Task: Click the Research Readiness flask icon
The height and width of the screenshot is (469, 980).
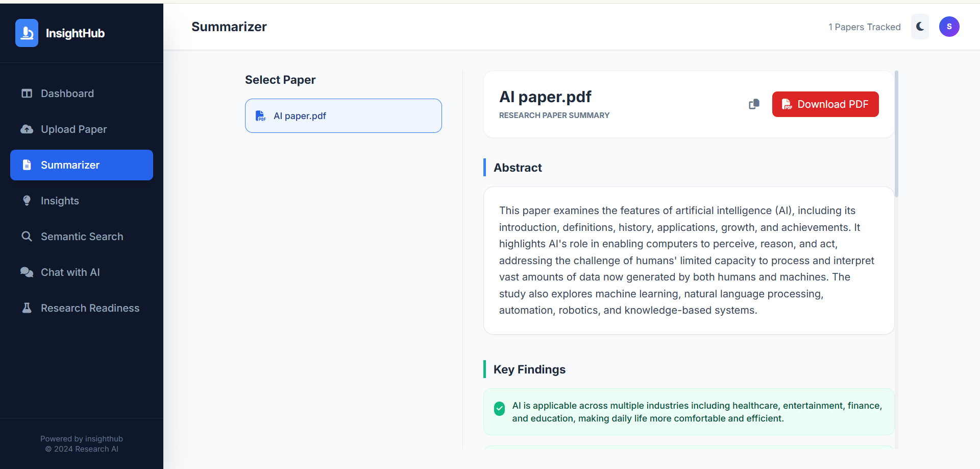Action: [x=27, y=308]
